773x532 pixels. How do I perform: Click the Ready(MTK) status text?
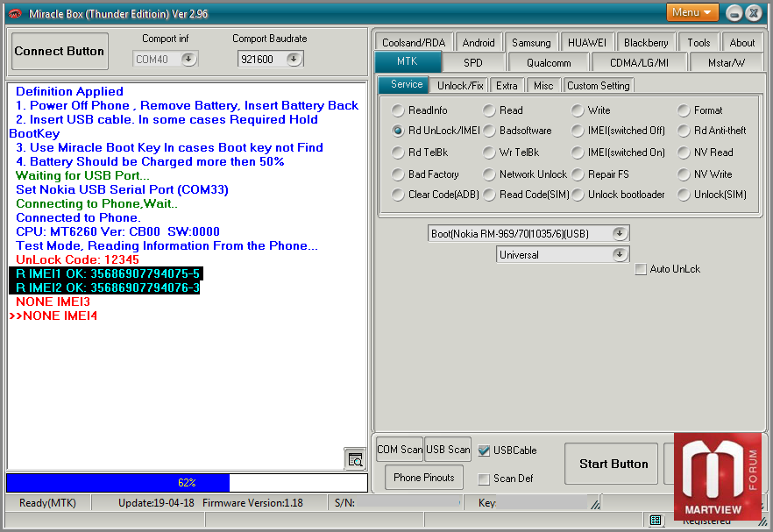click(x=48, y=503)
